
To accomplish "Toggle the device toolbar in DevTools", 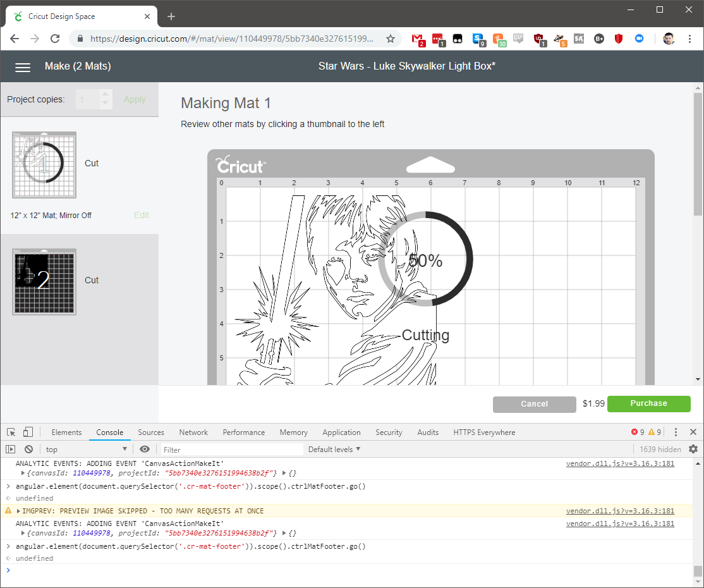I will click(x=28, y=432).
